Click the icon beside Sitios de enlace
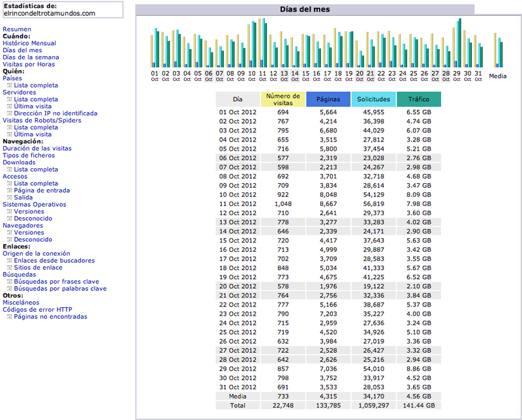522x420 pixels. coord(10,267)
